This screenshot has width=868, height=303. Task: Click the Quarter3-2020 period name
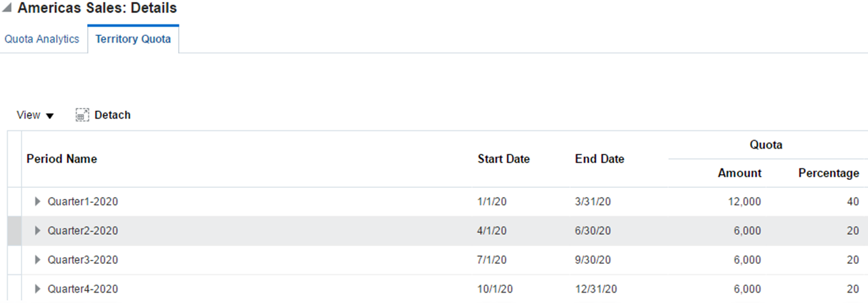82,260
